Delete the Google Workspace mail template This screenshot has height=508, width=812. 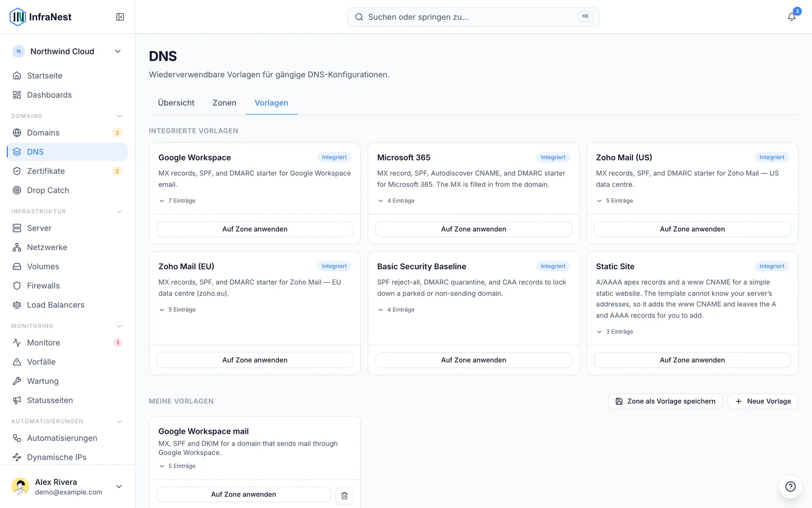click(344, 495)
